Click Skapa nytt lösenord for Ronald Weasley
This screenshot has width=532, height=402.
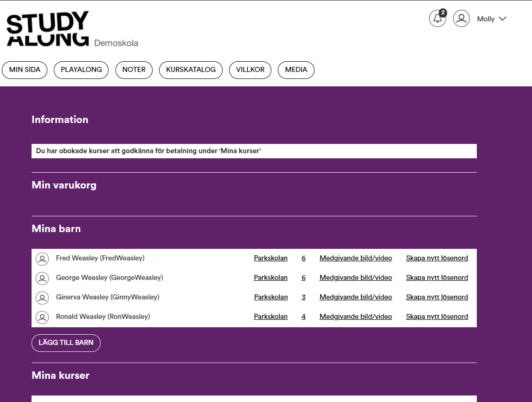pos(436,317)
